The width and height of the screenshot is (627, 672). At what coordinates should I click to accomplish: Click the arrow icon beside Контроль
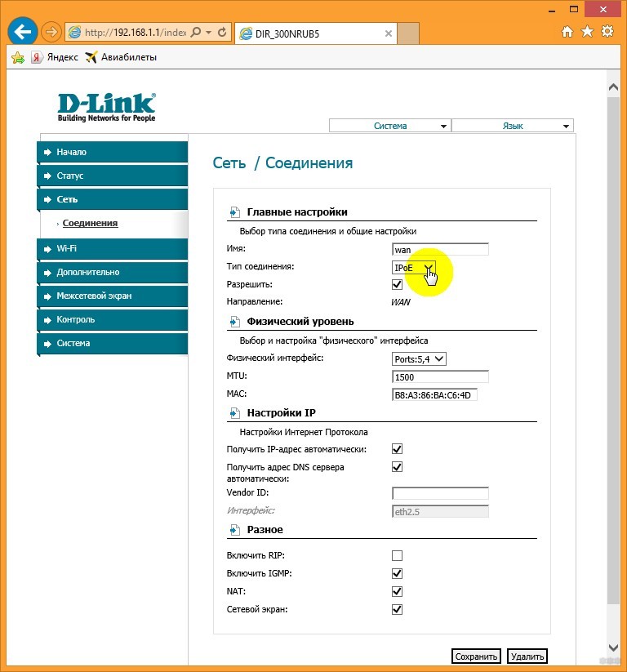[47, 320]
